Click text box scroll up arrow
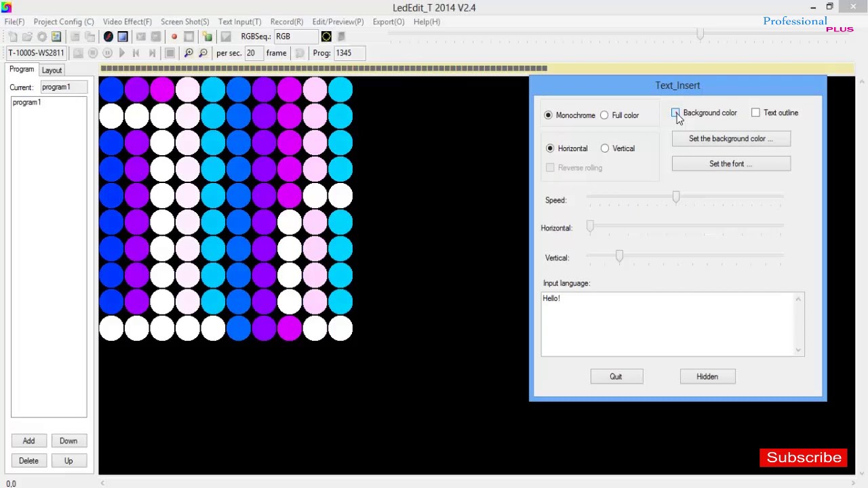Image resolution: width=868 pixels, height=488 pixels. [x=799, y=298]
